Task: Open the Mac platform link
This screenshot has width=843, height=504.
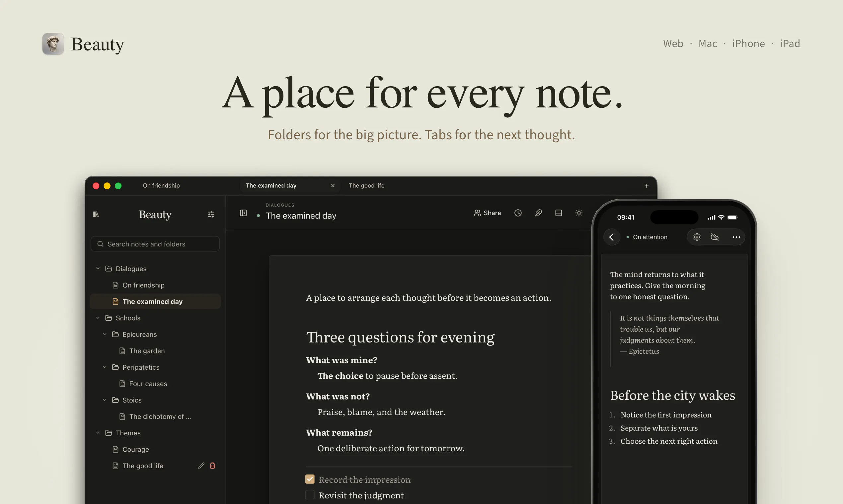Action: (x=708, y=44)
